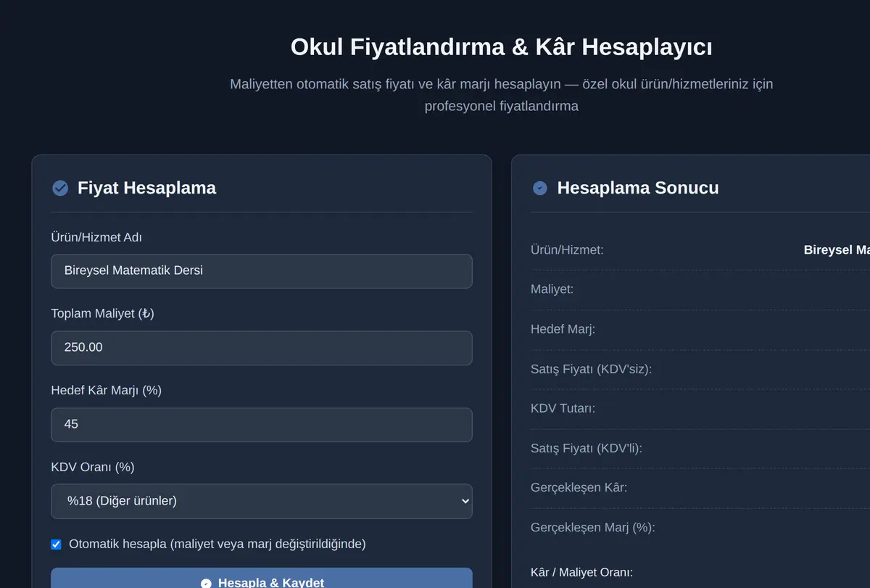Focus the Toplam Maliyet input with 250.00
This screenshot has width=870, height=588.
tap(262, 348)
